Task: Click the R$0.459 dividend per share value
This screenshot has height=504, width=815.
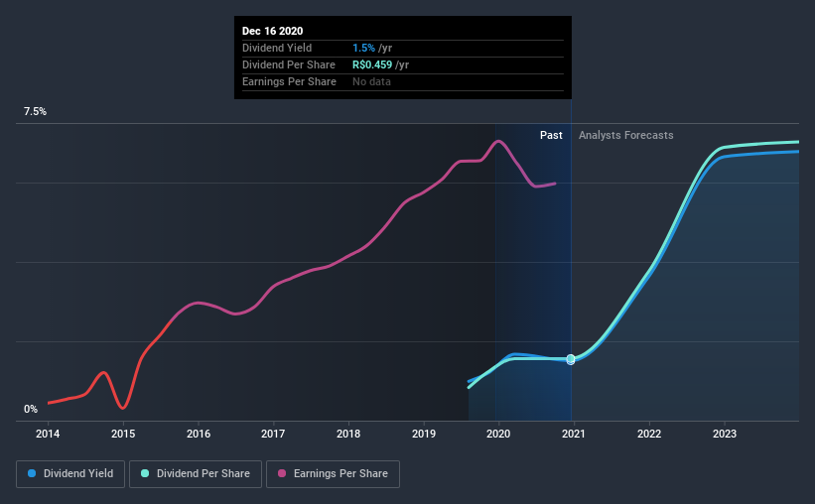Action: pyautogui.click(x=372, y=64)
